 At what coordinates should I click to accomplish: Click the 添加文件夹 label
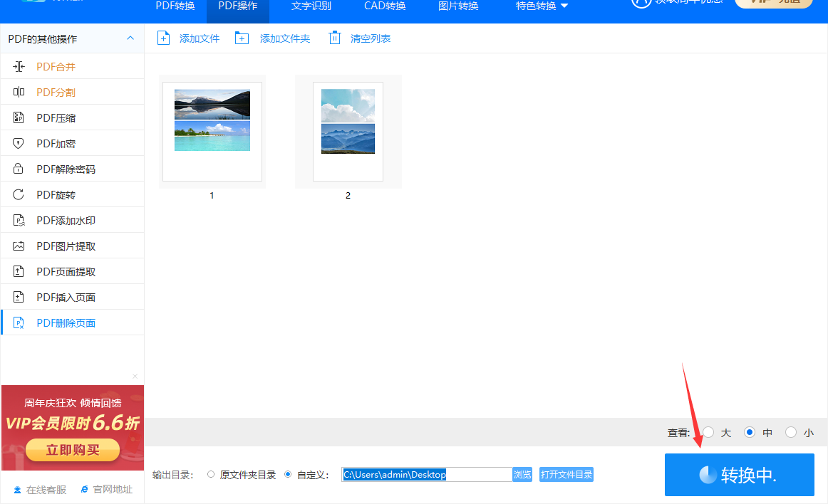pyautogui.click(x=285, y=38)
